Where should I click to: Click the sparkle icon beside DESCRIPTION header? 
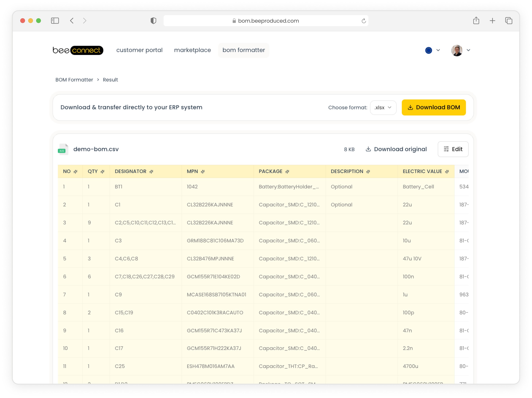pos(368,172)
